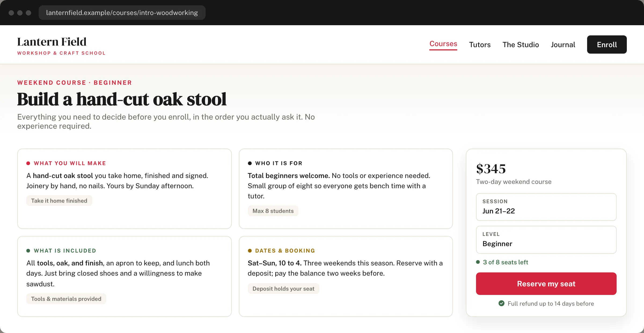The image size is (644, 333).
Task: Click red dot beside What You Will Make
Action: click(28, 163)
